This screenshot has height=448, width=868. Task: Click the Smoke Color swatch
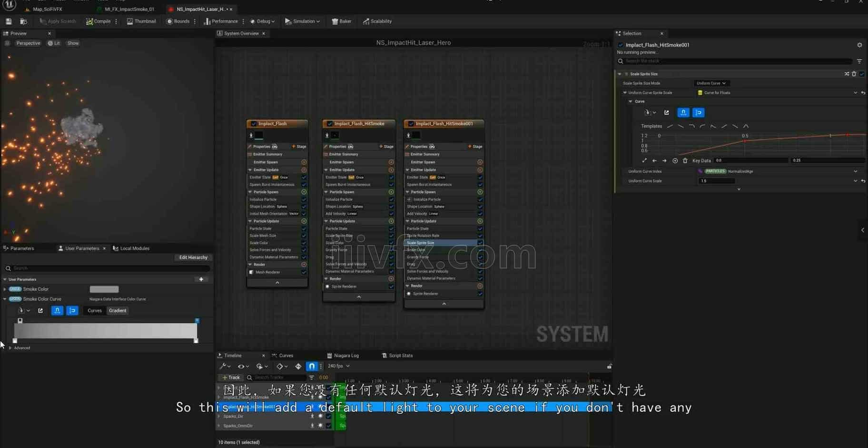click(104, 289)
